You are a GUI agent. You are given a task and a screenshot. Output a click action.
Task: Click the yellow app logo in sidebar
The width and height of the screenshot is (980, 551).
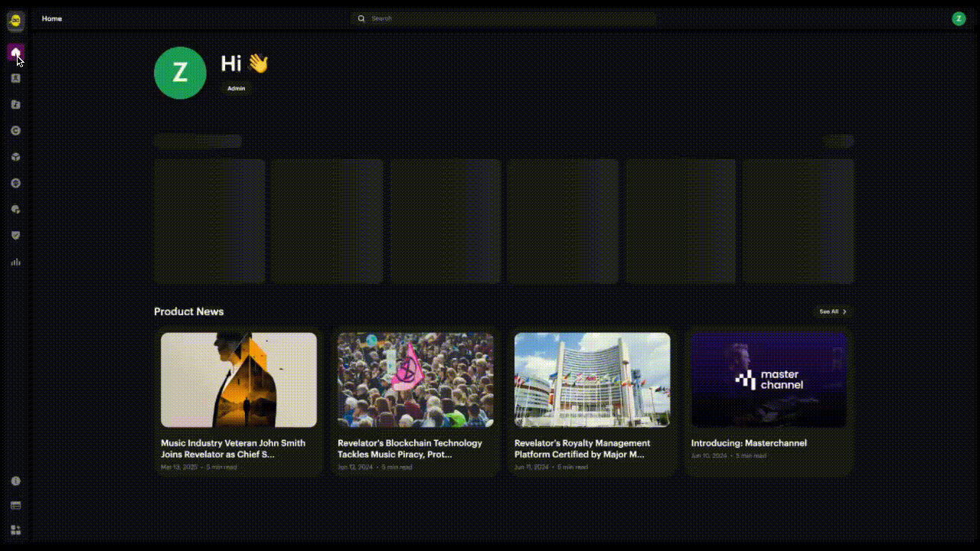pos(15,21)
